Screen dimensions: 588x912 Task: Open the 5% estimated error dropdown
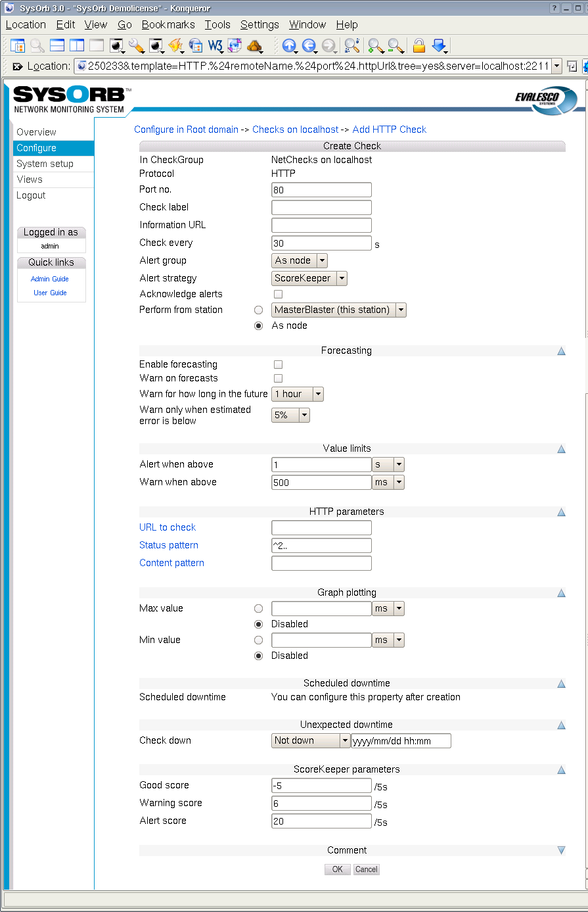290,415
